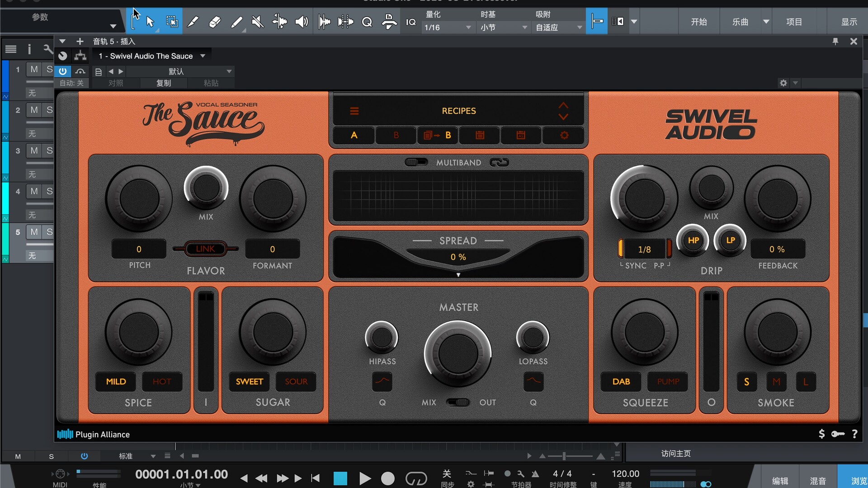Screen dimensions: 868x488
Task: Select the Line draw tool
Action: click(236, 21)
